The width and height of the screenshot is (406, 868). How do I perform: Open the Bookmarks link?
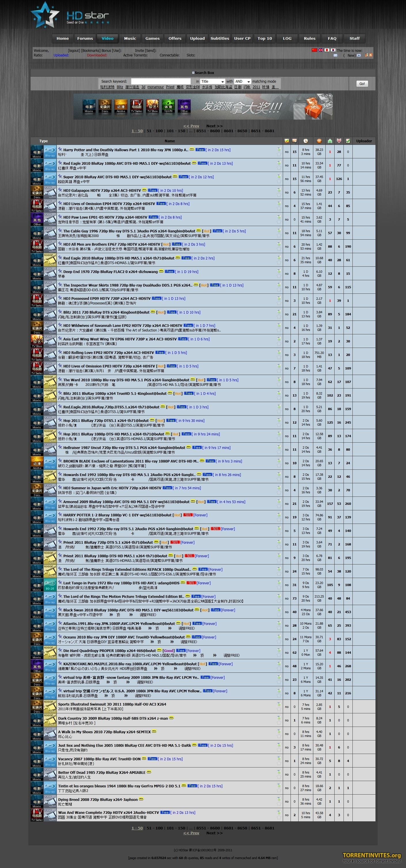tap(92, 51)
